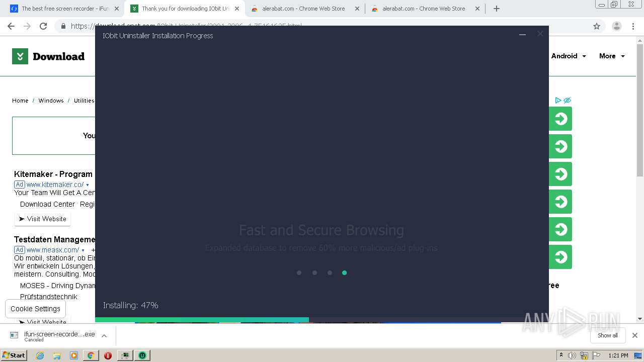Expand the More menu dropdown
Image resolution: width=644 pixels, height=362 pixels.
(612, 56)
